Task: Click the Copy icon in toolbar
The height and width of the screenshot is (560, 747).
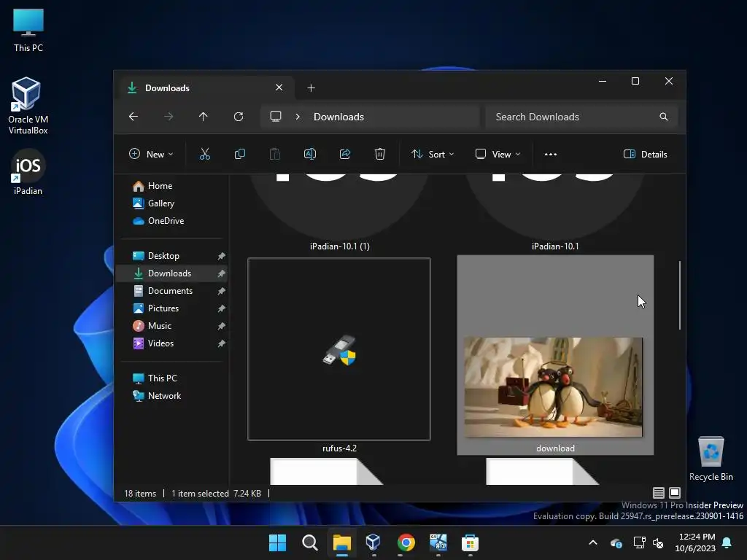Action: [x=239, y=154]
